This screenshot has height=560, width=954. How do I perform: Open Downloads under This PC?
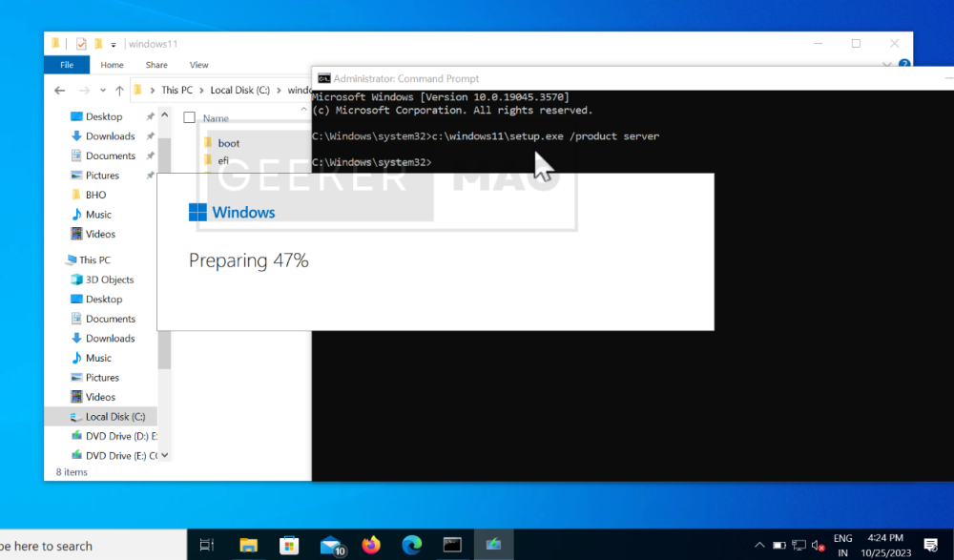pos(110,338)
